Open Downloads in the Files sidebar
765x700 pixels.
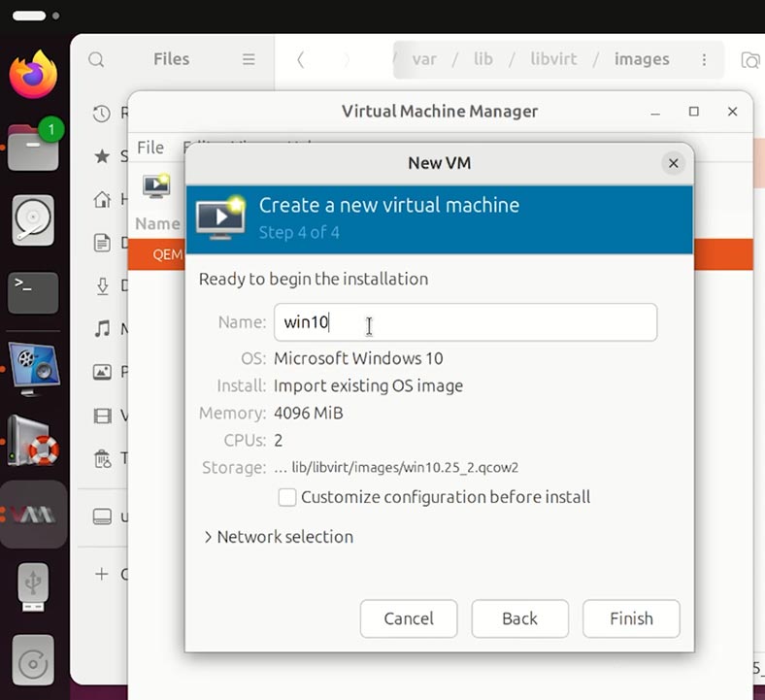[x=103, y=285]
